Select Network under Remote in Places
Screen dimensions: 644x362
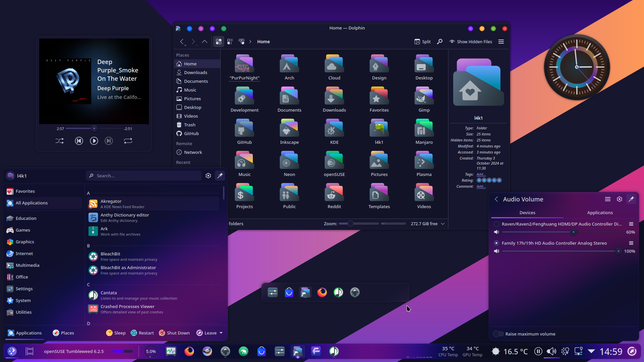197,152
